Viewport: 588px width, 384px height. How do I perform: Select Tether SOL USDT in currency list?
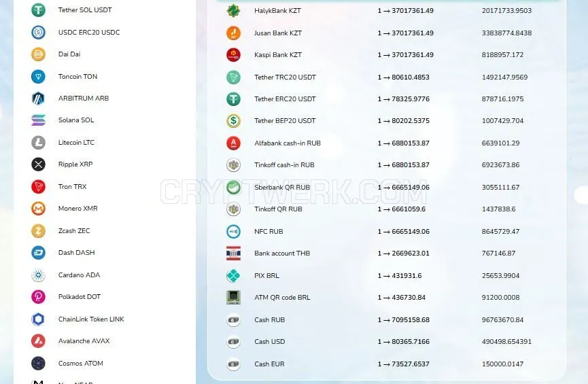[85, 10]
